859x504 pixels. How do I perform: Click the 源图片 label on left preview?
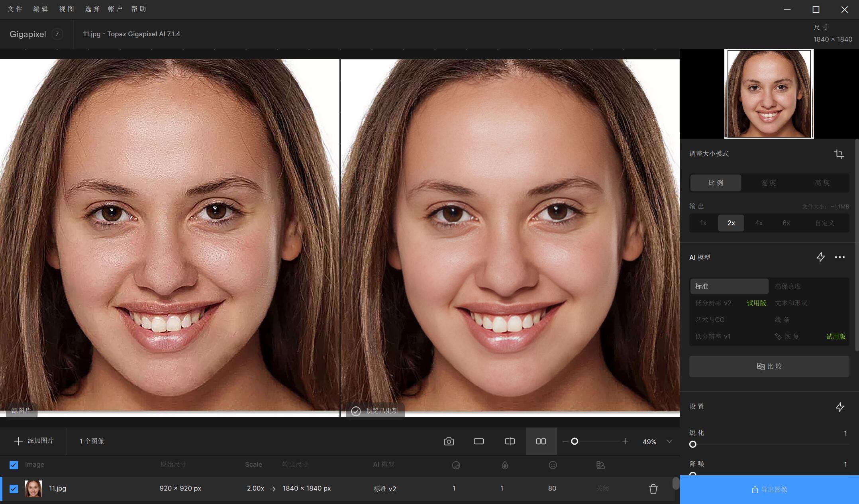tap(21, 411)
